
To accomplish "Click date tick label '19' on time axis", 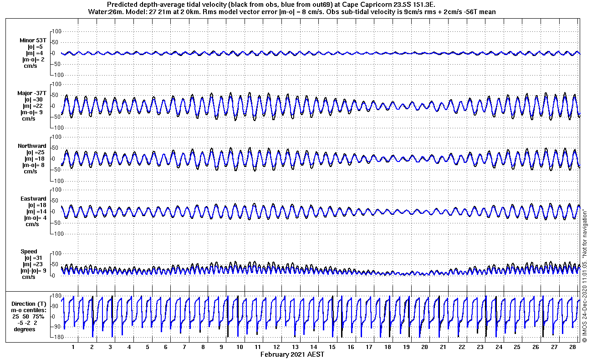I will tap(406, 347).
